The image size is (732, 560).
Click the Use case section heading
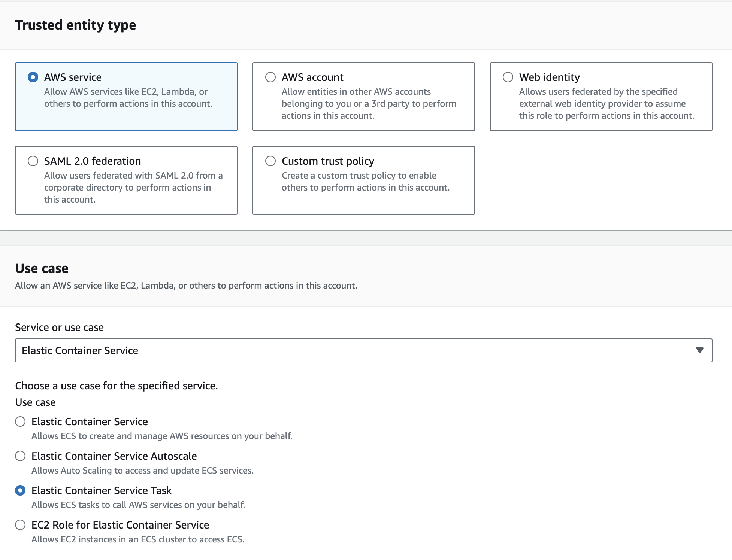(42, 268)
